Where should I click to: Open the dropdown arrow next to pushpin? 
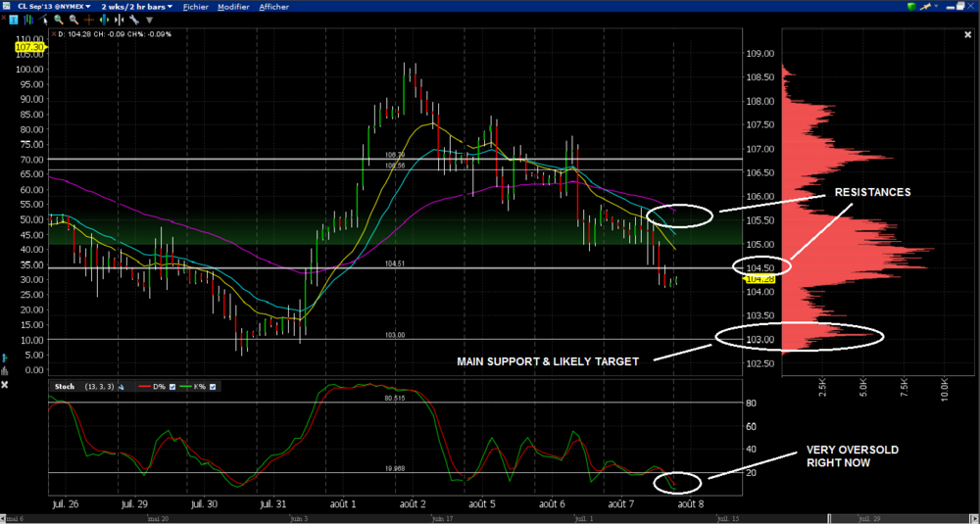click(936, 6)
